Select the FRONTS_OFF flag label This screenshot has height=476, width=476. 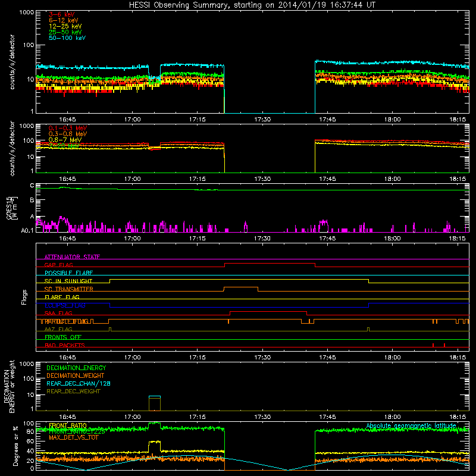point(63,337)
